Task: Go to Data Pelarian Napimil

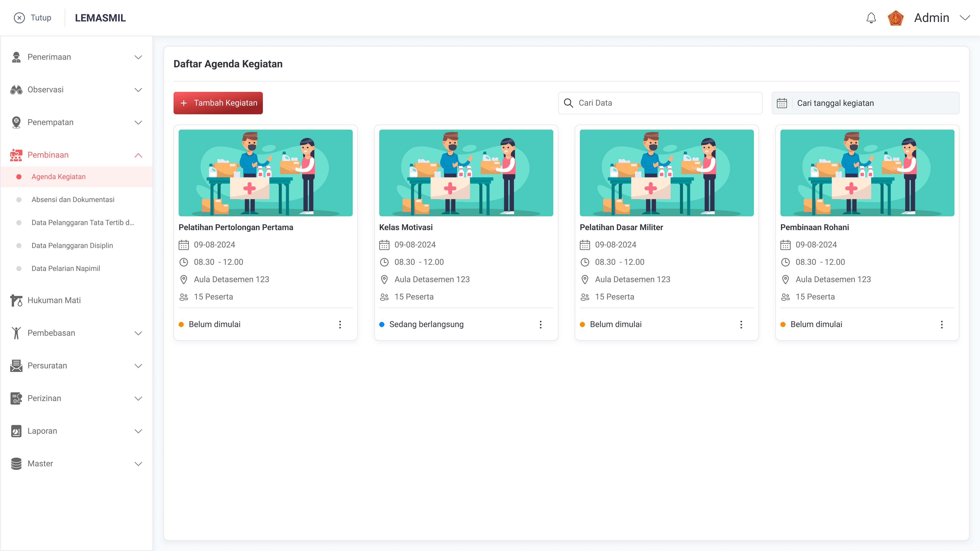Action: click(x=65, y=268)
